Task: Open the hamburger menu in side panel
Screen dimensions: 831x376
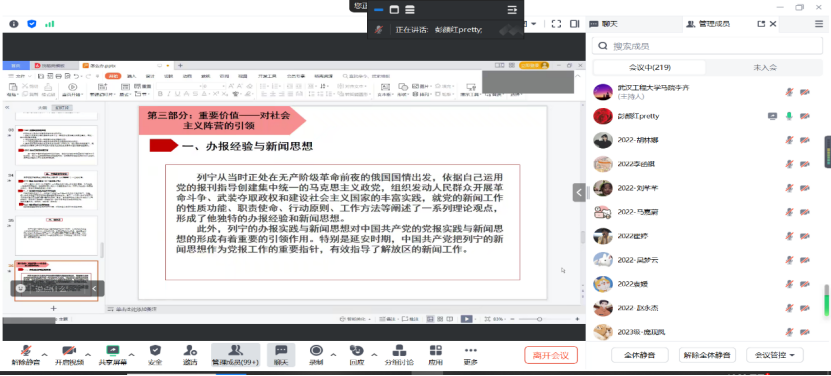Action: click(819, 24)
